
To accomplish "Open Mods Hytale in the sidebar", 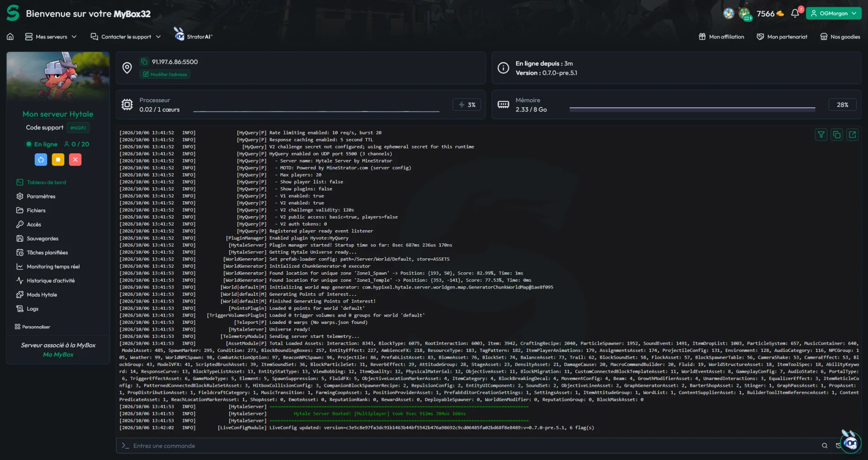I will coord(37,294).
